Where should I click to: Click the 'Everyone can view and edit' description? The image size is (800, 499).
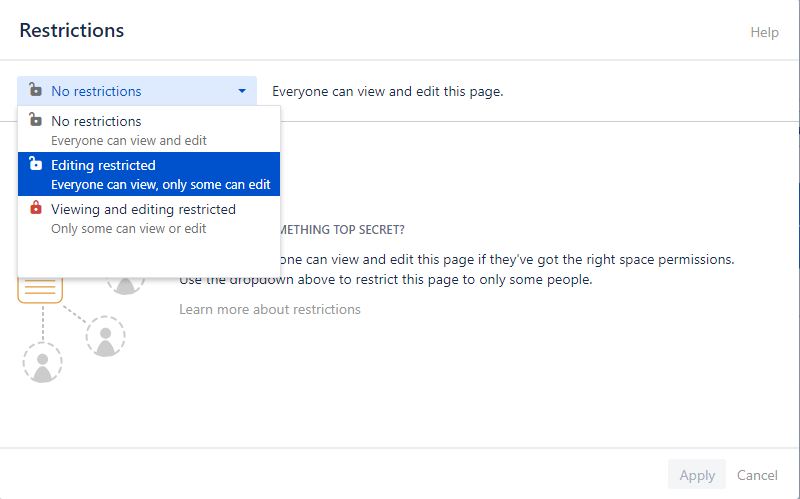(129, 140)
